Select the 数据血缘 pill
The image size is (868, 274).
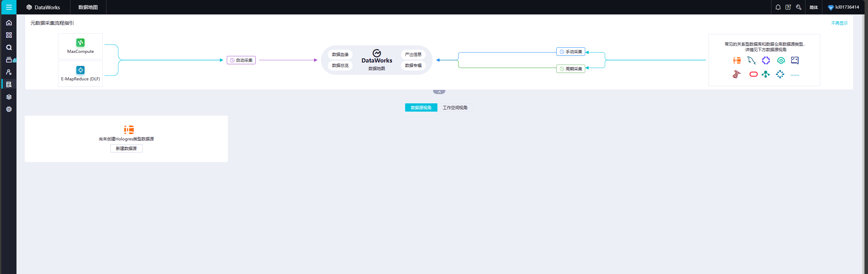[340, 55]
